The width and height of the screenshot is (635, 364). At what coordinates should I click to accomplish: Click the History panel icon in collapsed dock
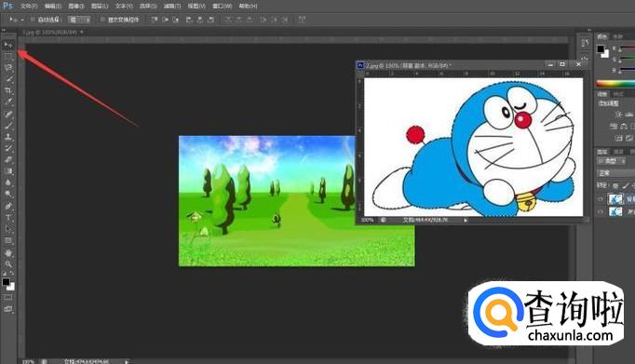coord(585,43)
